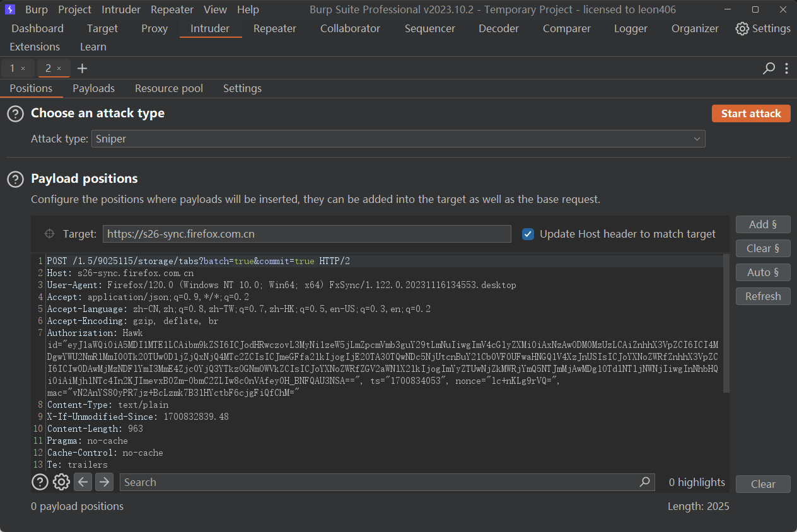Open the Repeater menu
Screen dimensions: 797x532
172,9
